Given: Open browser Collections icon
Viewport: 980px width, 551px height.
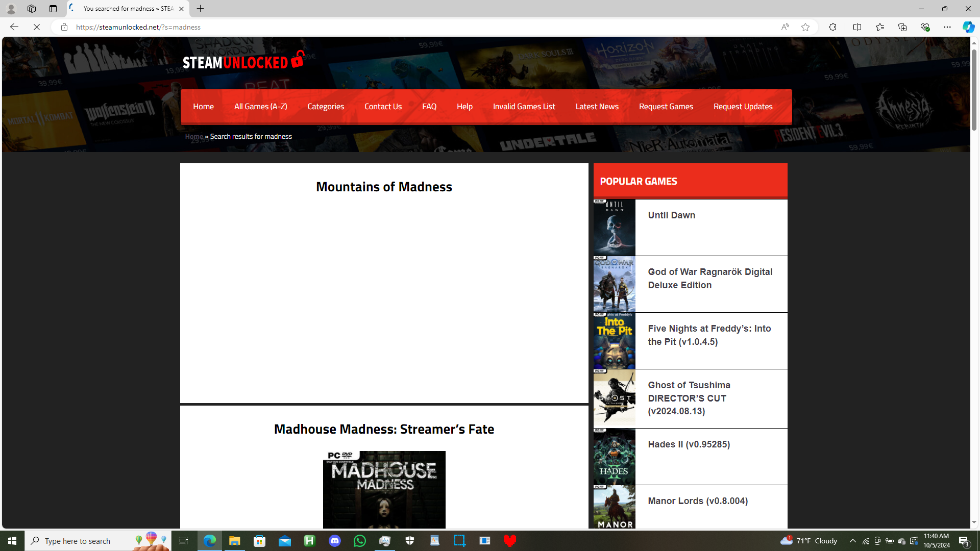Looking at the screenshot, I should (x=902, y=27).
